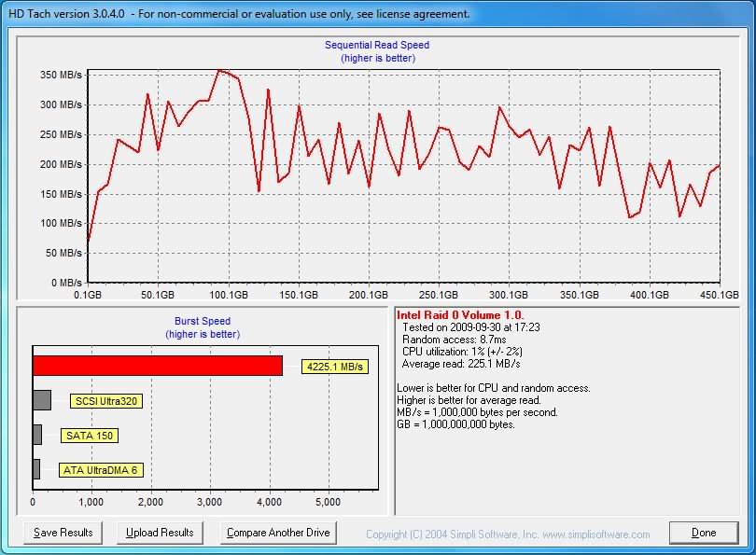Viewport: 756px width, 555px height.
Task: Click the Done button
Action: (704, 533)
